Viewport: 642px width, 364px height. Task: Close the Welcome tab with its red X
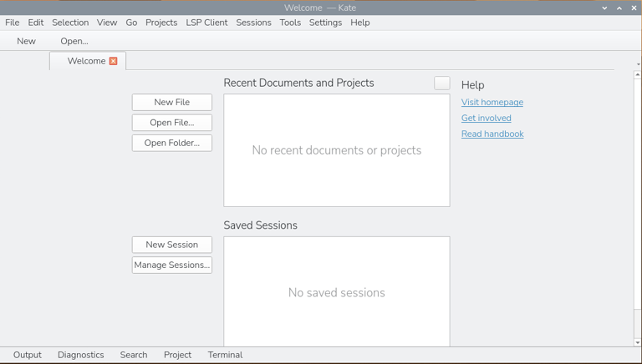(x=113, y=61)
